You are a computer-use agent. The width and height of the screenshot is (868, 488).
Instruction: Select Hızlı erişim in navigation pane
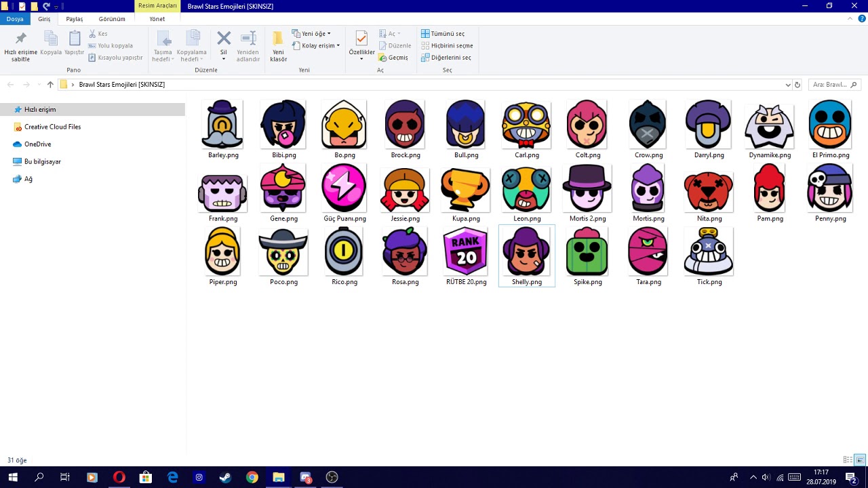tap(92, 110)
